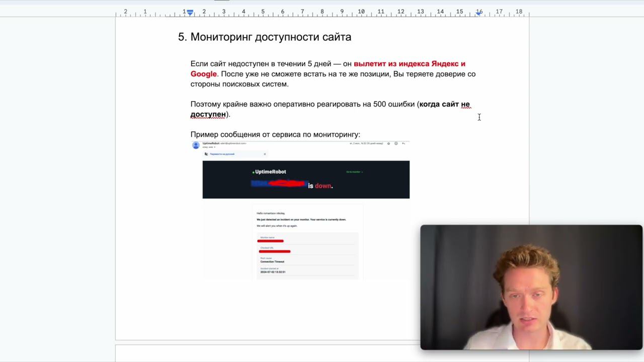This screenshot has height=362, width=644.
Task: Click the UptimeRobot logo in banner
Action: pyautogui.click(x=269, y=172)
